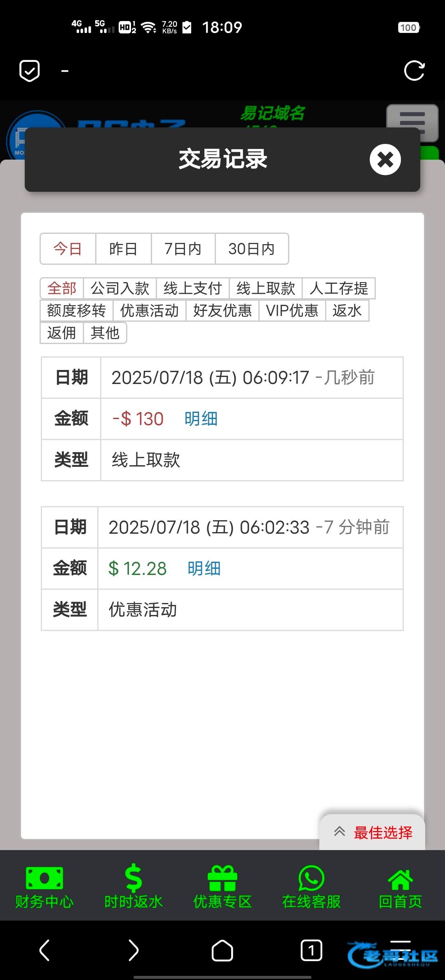Tap the browser refresh icon
Screen dimensions: 445x980
414,71
